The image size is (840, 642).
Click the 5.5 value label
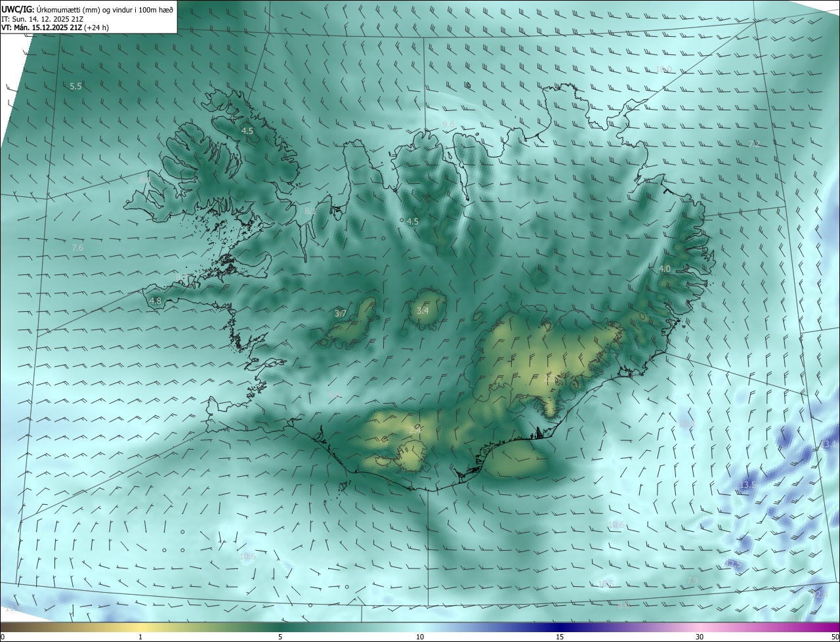[75, 87]
